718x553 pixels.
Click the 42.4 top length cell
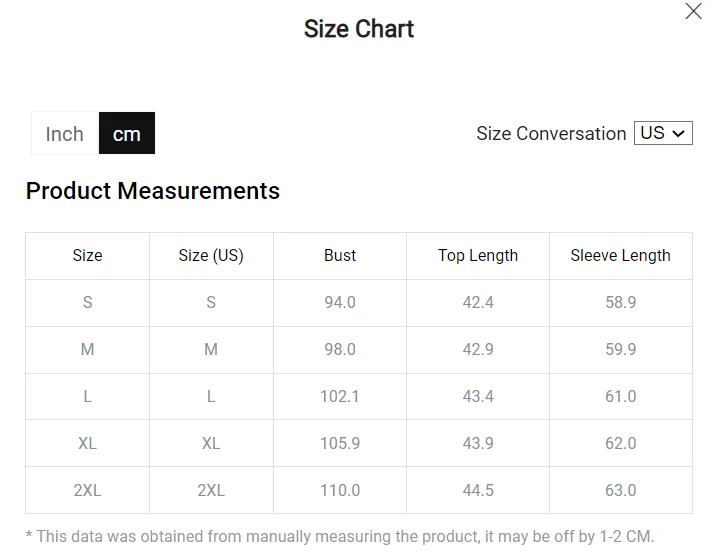click(478, 303)
